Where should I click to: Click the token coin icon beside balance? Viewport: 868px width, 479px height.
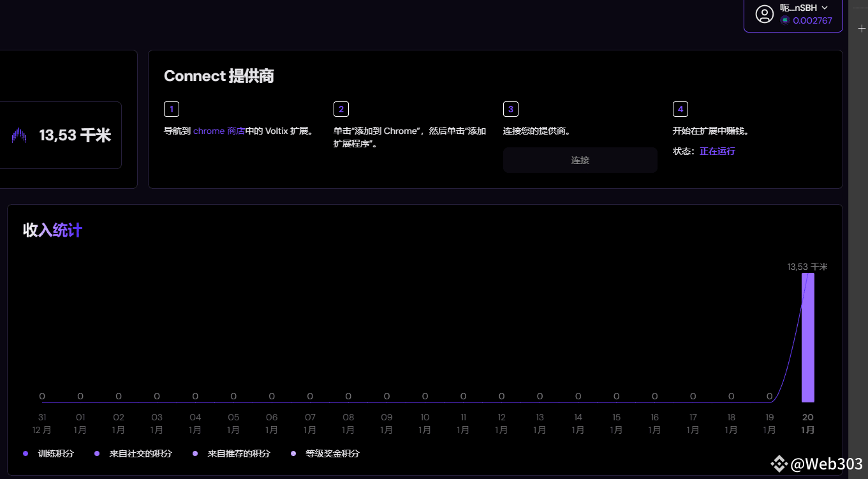pos(785,20)
